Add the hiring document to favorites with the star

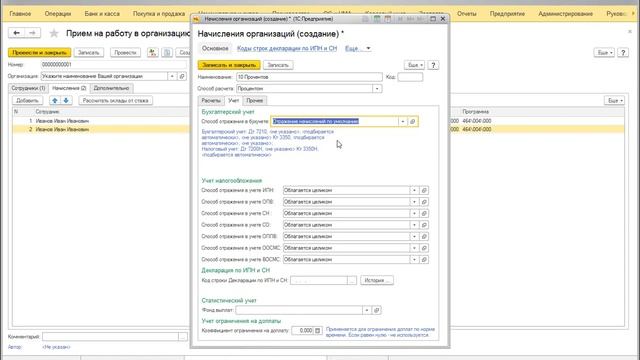point(53,33)
